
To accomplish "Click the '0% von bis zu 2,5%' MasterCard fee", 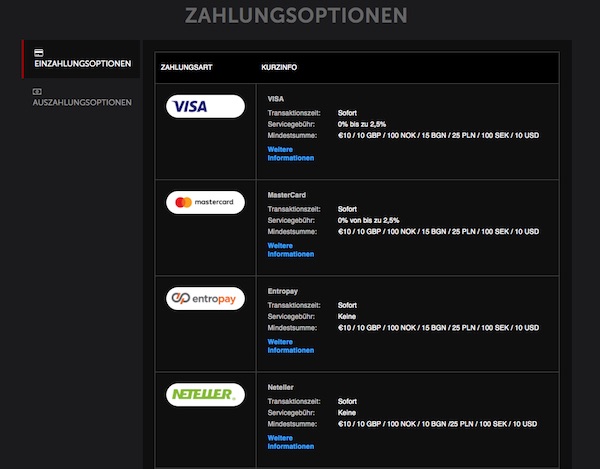I will (368, 220).
